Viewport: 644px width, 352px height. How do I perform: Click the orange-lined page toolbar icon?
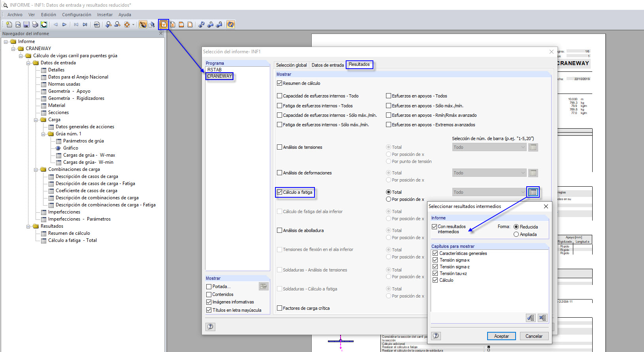pyautogui.click(x=181, y=24)
